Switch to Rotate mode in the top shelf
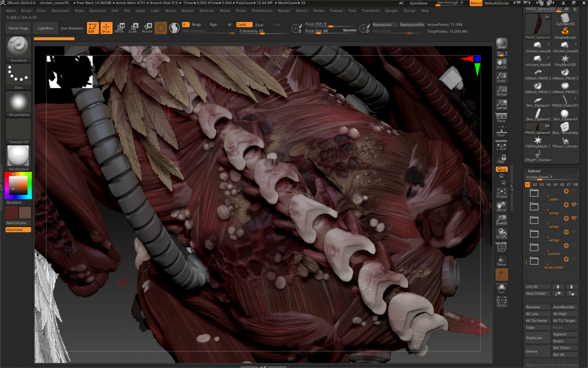The image size is (588, 368). (147, 28)
